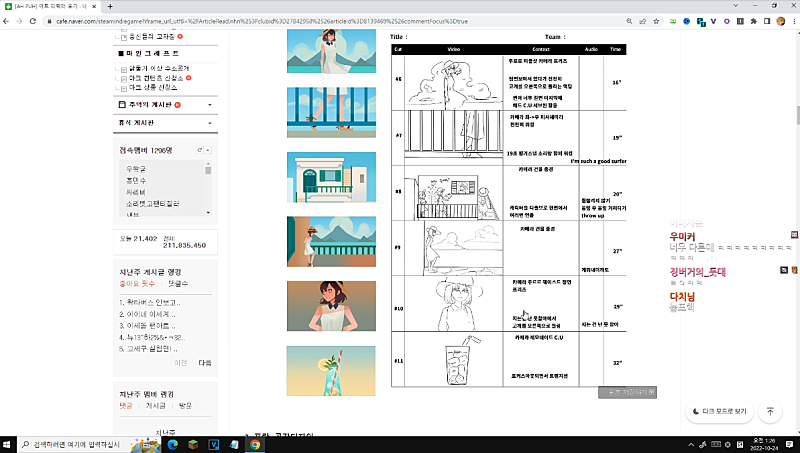
Task: Open white cafe building thumbnail
Action: click(331, 177)
